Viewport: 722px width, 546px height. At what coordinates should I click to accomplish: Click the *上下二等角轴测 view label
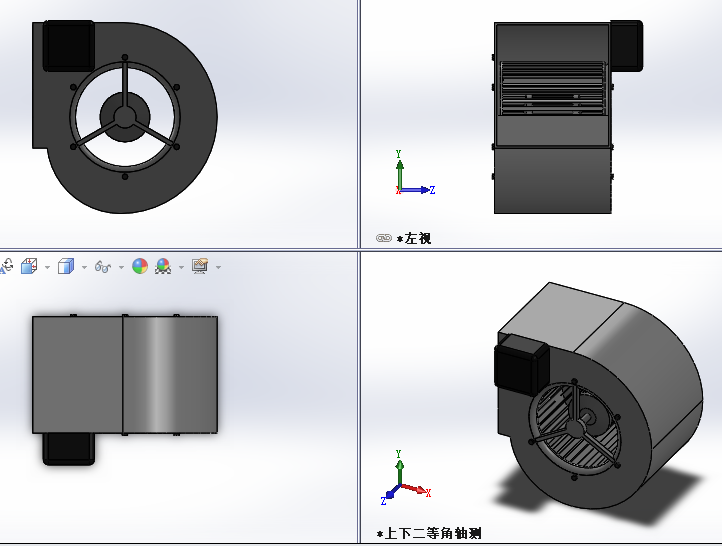tap(429, 534)
